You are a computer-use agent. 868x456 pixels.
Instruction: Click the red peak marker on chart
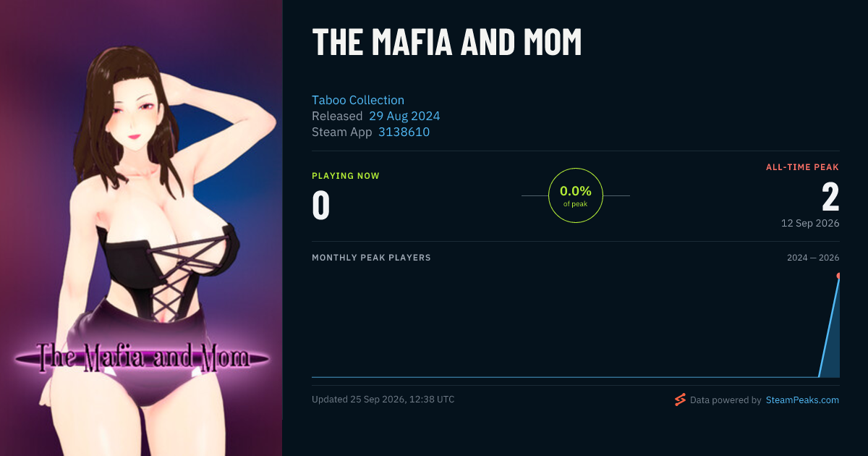tap(839, 276)
